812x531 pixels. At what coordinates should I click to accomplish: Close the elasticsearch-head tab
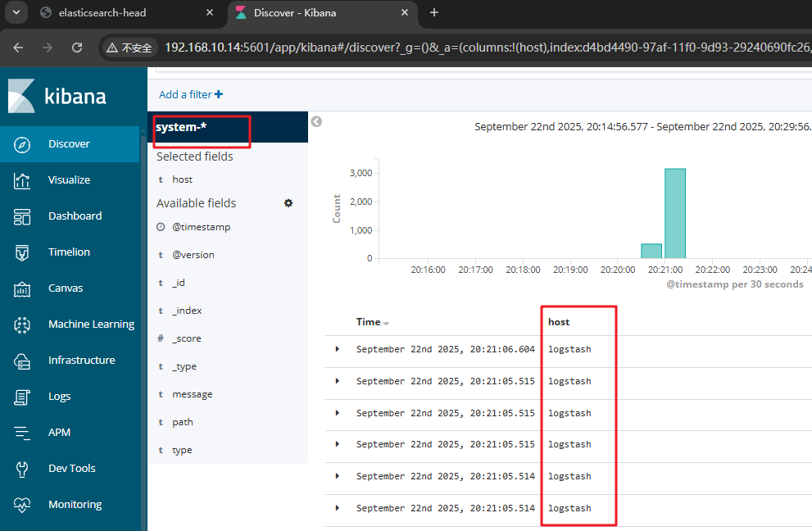(210, 12)
